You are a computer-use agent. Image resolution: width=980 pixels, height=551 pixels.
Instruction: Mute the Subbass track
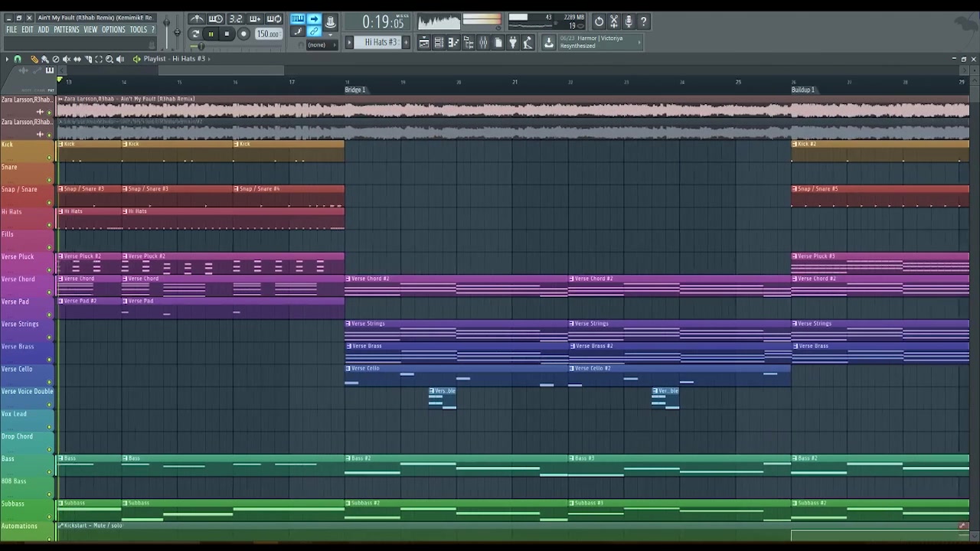pos(50,517)
